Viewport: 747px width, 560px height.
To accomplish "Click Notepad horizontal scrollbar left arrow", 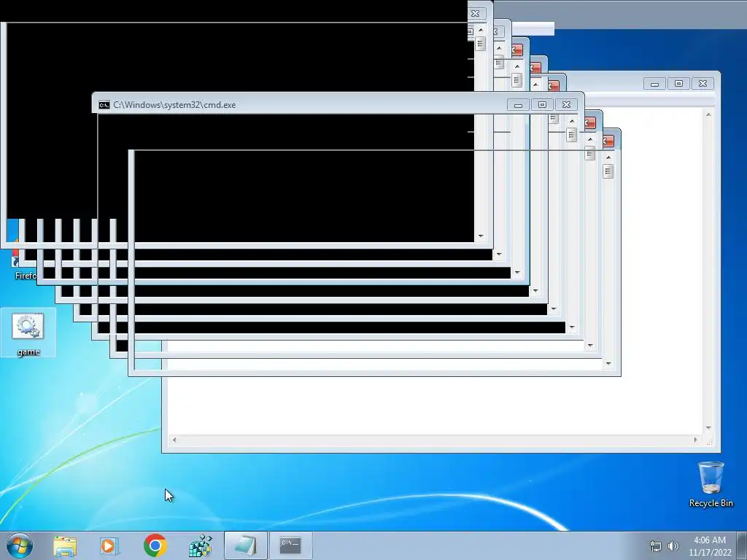I will tap(174, 440).
